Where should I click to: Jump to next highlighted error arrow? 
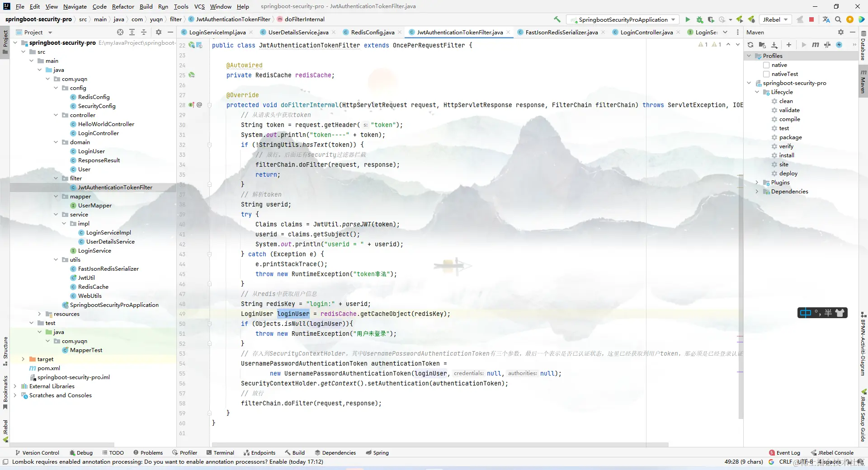tap(738, 45)
